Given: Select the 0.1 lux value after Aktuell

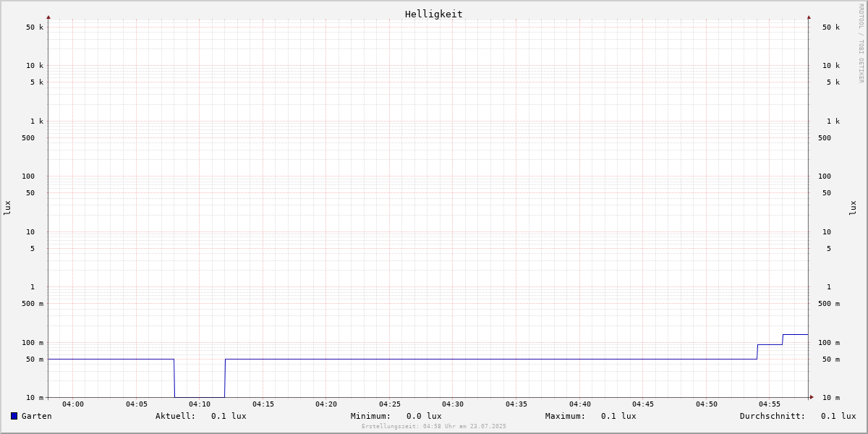Looking at the screenshot, I should 229,416.
